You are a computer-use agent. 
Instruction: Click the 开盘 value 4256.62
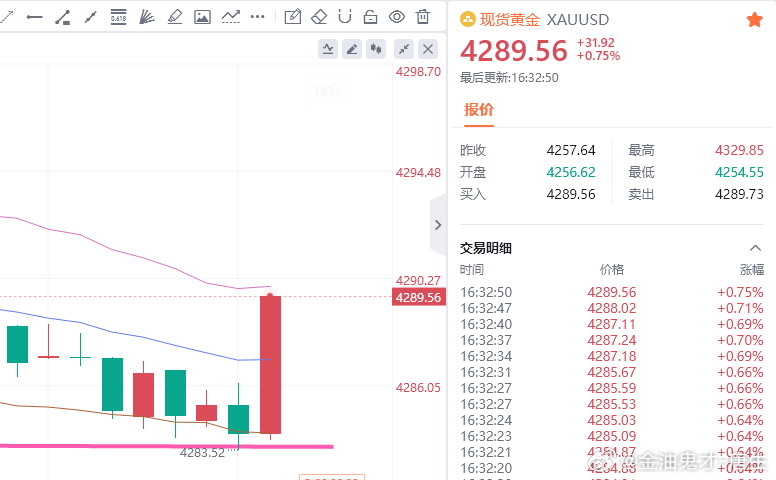pos(571,172)
